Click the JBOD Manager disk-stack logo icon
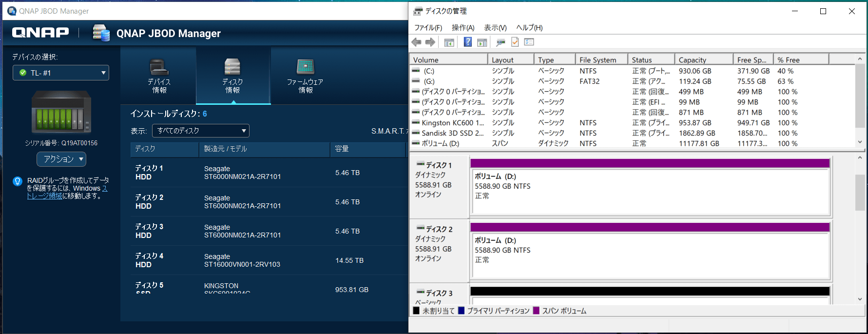 click(101, 33)
